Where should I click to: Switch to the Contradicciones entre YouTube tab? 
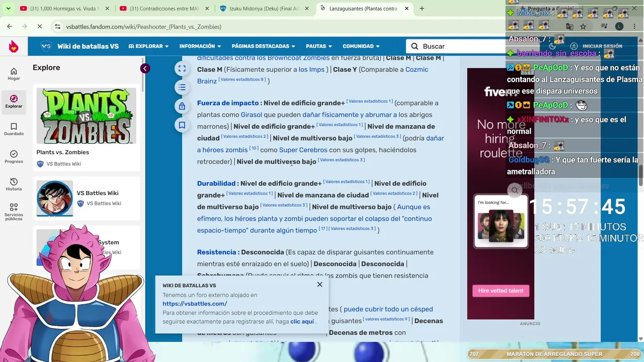tap(164, 9)
